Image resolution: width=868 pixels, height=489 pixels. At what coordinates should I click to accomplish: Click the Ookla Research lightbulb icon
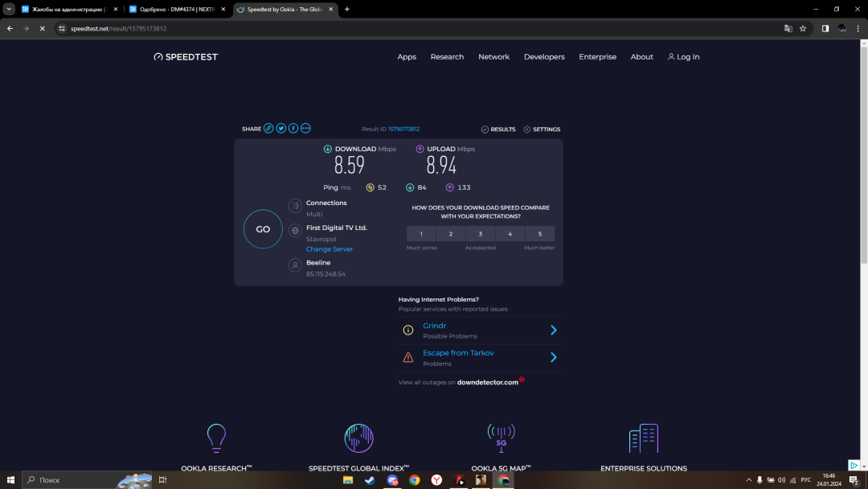pyautogui.click(x=216, y=438)
